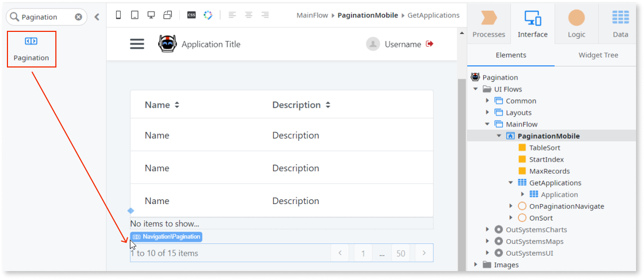Expand the OnPaginationNavigate action
Image resolution: width=644 pixels, height=279 pixels.
tap(511, 206)
